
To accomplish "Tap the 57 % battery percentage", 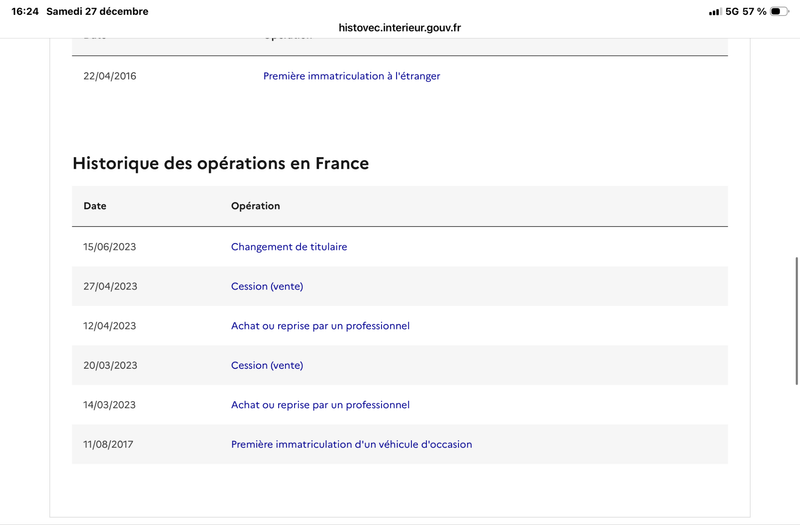I will [x=755, y=12].
